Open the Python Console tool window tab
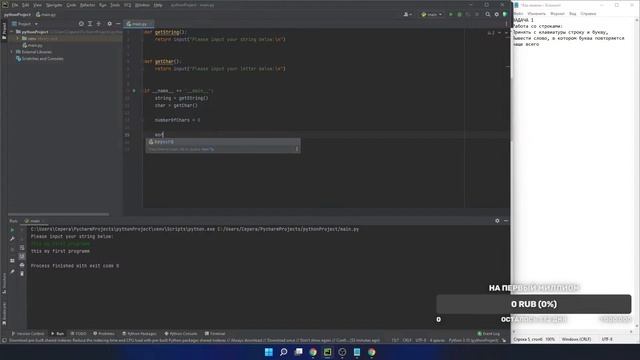640x360 pixels. [x=181, y=333]
